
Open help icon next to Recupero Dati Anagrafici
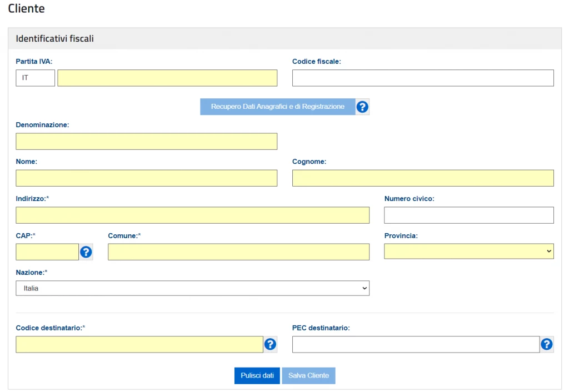point(362,107)
